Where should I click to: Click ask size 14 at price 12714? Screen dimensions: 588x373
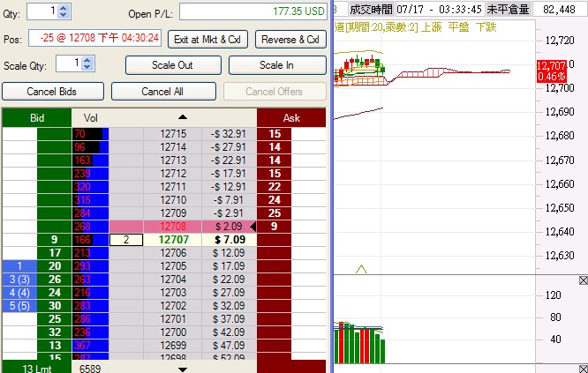pyautogui.click(x=274, y=146)
